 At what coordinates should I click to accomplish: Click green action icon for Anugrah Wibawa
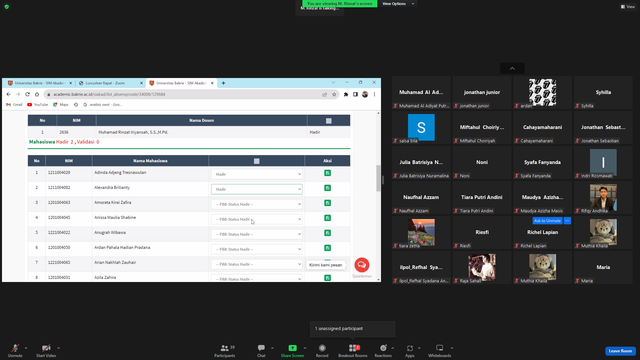pyautogui.click(x=327, y=233)
